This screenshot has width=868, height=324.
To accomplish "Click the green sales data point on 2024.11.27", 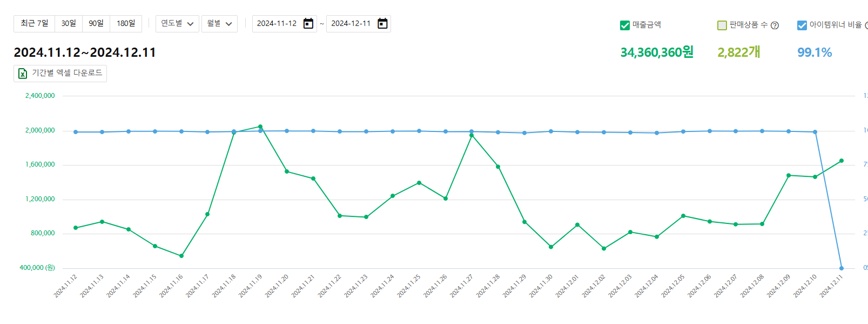I will pyautogui.click(x=472, y=135).
